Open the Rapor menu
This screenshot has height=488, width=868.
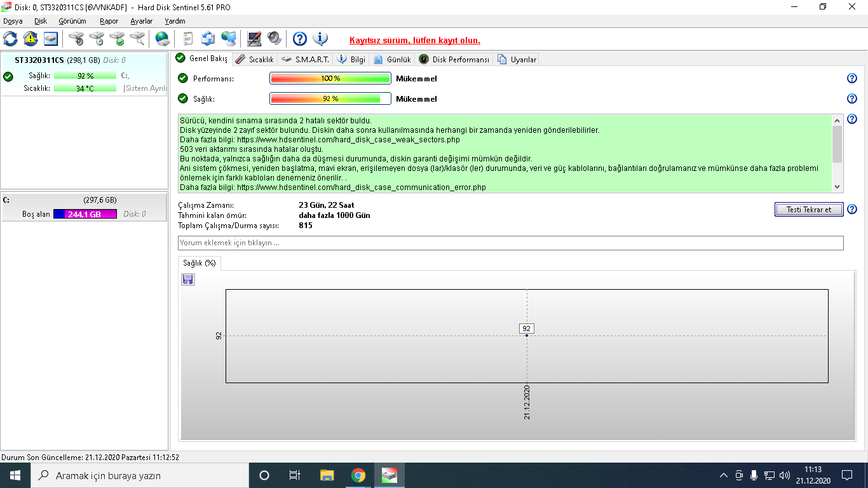[x=109, y=21]
